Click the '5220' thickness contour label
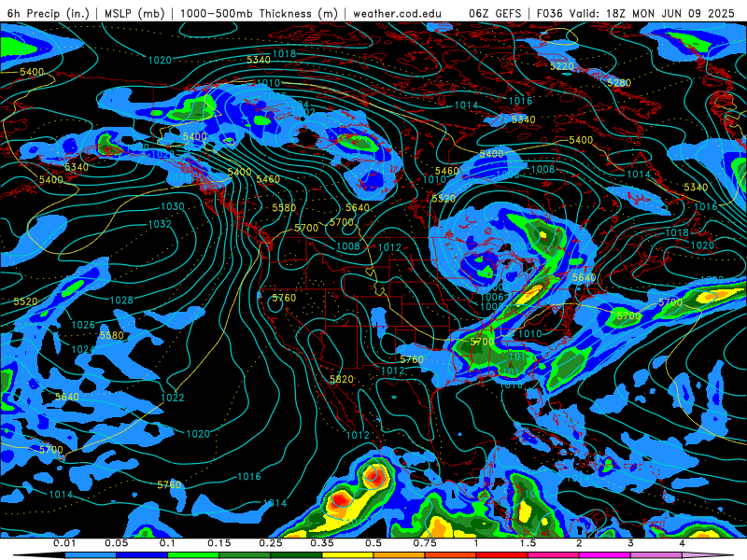The height and width of the screenshot is (560, 747). (562, 66)
